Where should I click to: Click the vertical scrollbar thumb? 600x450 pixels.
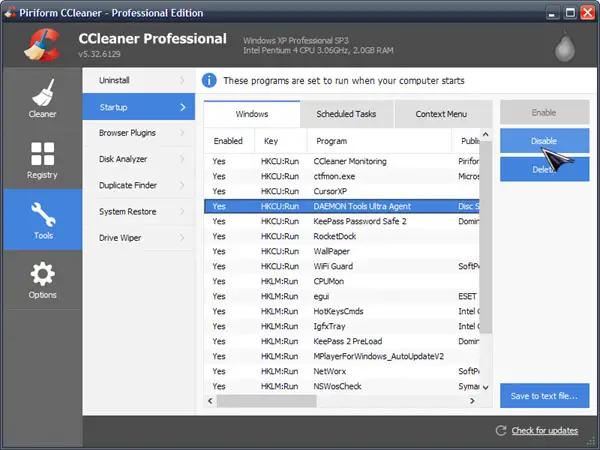point(486,237)
